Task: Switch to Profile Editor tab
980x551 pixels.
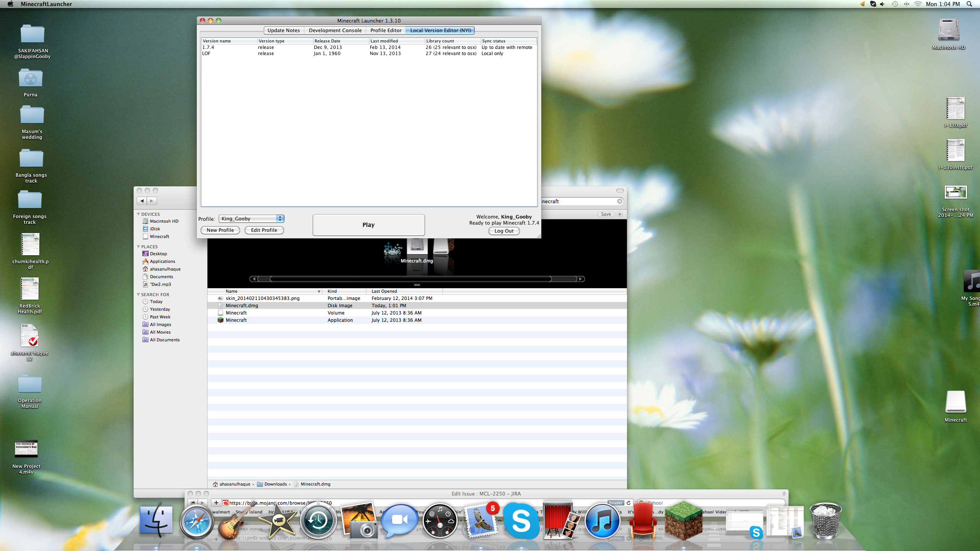Action: (x=385, y=30)
